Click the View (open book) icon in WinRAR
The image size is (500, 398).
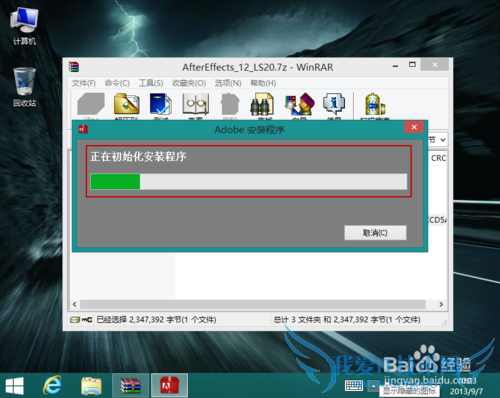click(196, 104)
